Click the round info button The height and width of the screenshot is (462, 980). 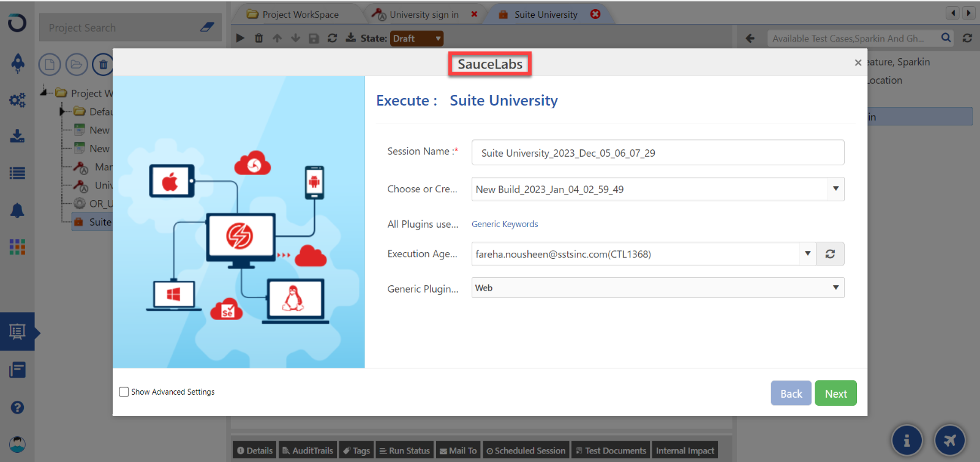tap(907, 440)
